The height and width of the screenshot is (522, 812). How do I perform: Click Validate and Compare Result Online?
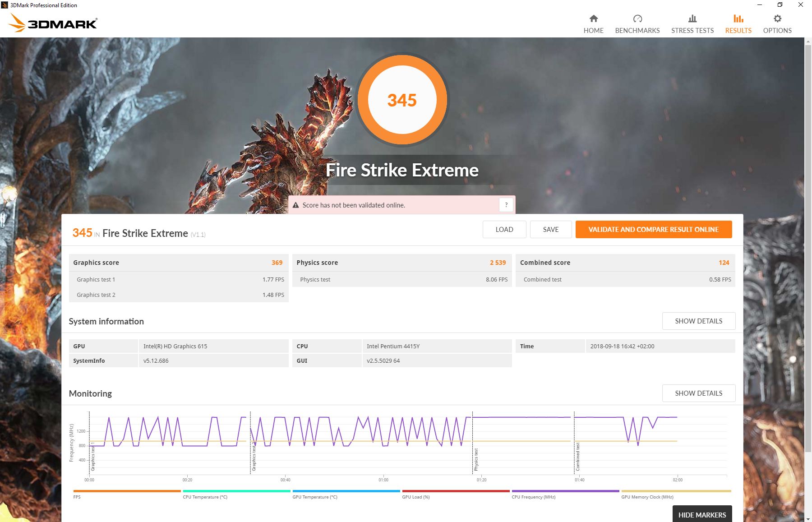(654, 229)
